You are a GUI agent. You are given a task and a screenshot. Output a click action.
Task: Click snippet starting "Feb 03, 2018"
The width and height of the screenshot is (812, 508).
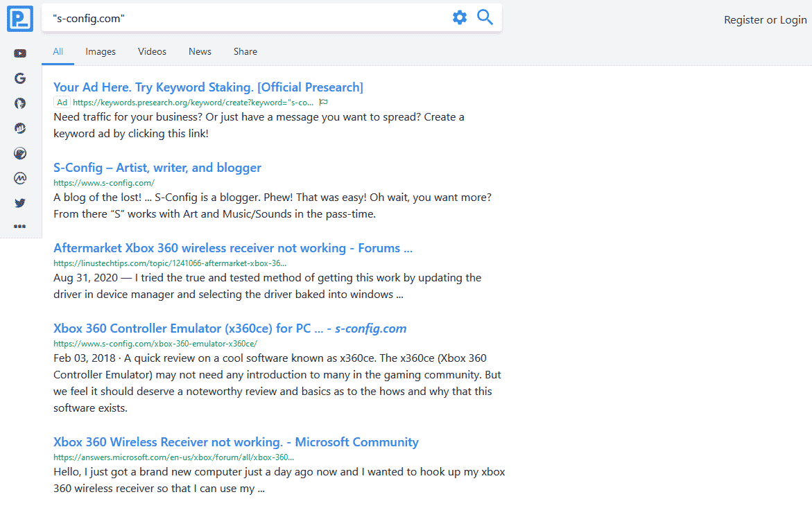click(277, 383)
